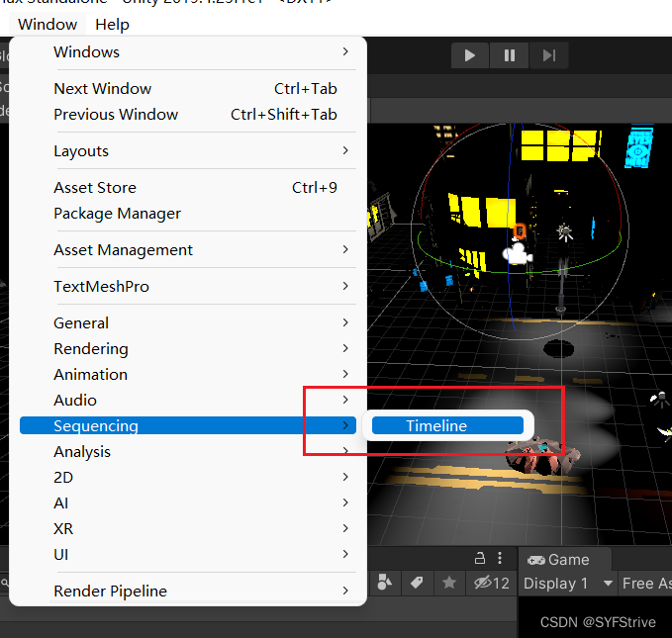Viewport: 672px width, 638px height.
Task: Open Timeline from Sequencing submenu
Action: (447, 425)
